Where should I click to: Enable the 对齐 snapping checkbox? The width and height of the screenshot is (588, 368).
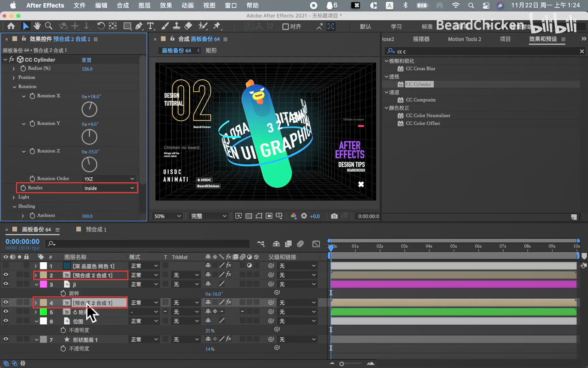(285, 27)
